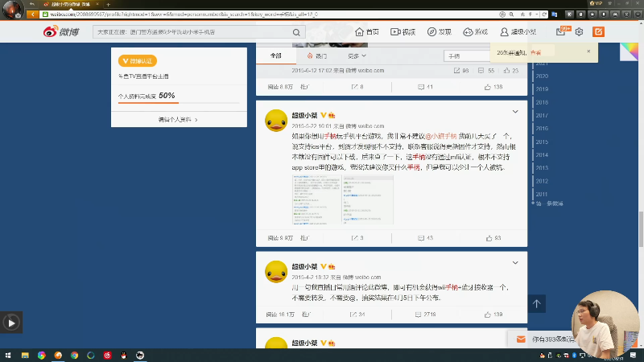Click the post search field containing 手柄
This screenshot has width=644, height=362.
pos(467,56)
